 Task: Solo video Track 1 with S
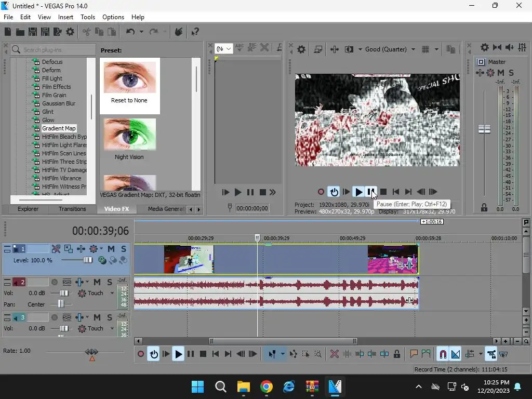tap(124, 249)
